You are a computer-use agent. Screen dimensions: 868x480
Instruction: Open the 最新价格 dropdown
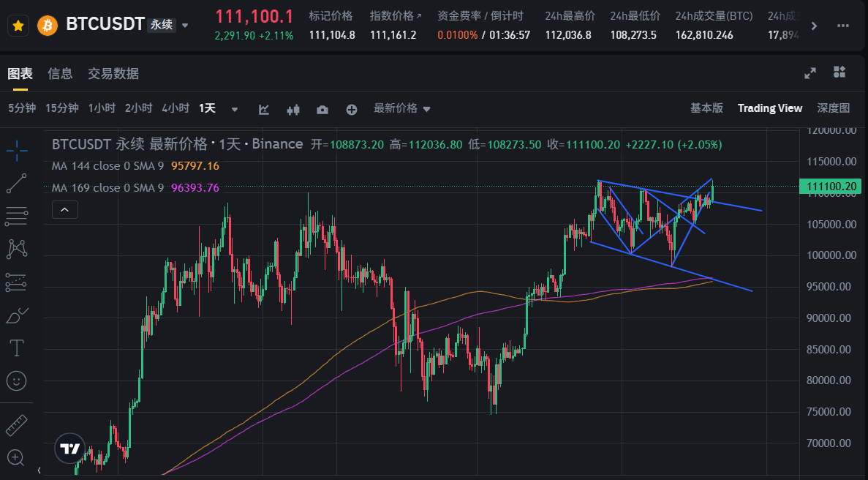(399, 108)
